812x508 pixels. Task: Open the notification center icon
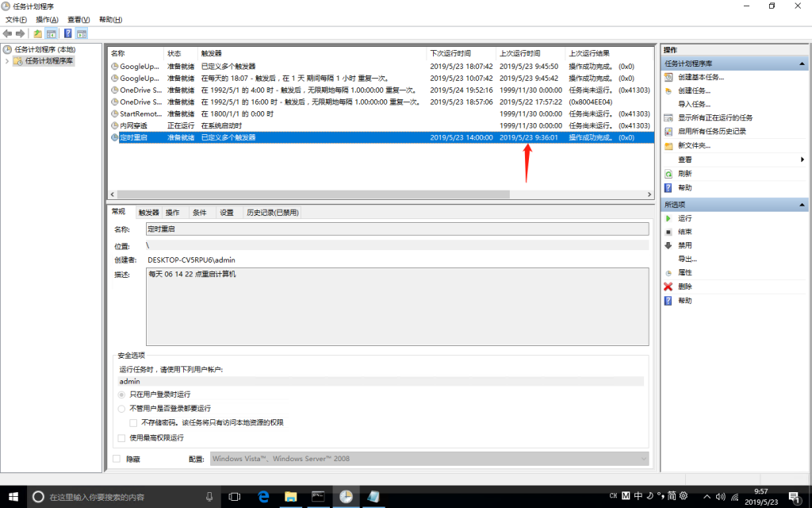[795, 497]
